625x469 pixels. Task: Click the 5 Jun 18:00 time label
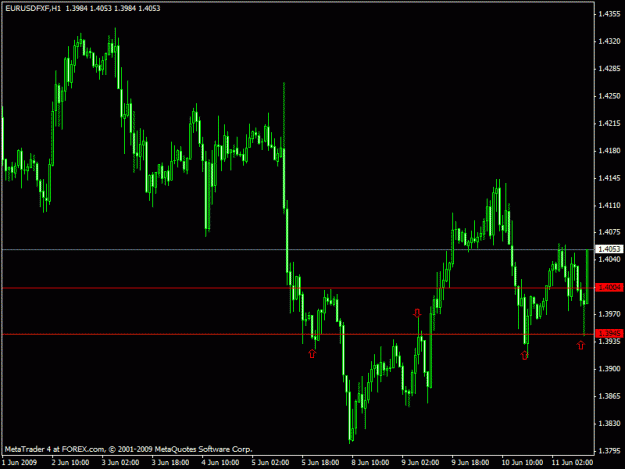click(x=320, y=462)
